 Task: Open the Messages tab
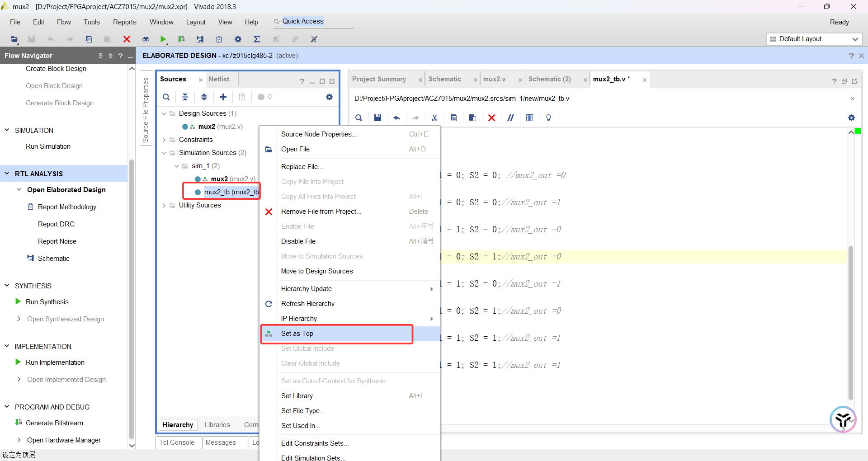pos(221,442)
